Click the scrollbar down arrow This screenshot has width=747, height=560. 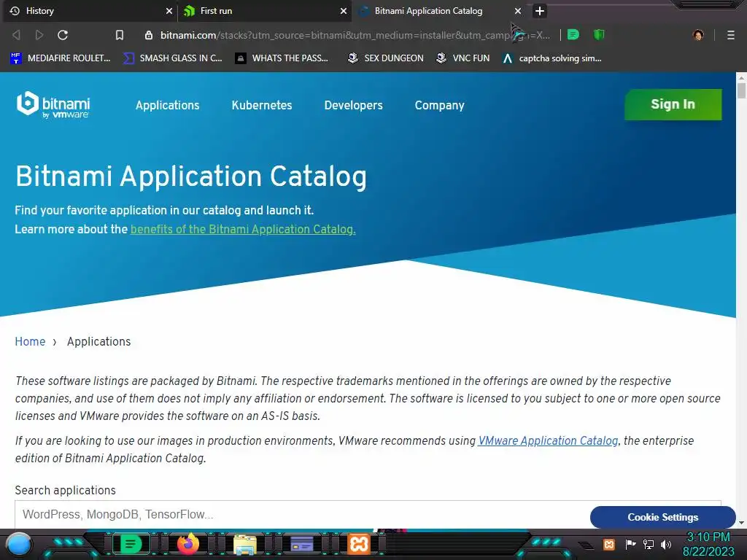pos(741,522)
